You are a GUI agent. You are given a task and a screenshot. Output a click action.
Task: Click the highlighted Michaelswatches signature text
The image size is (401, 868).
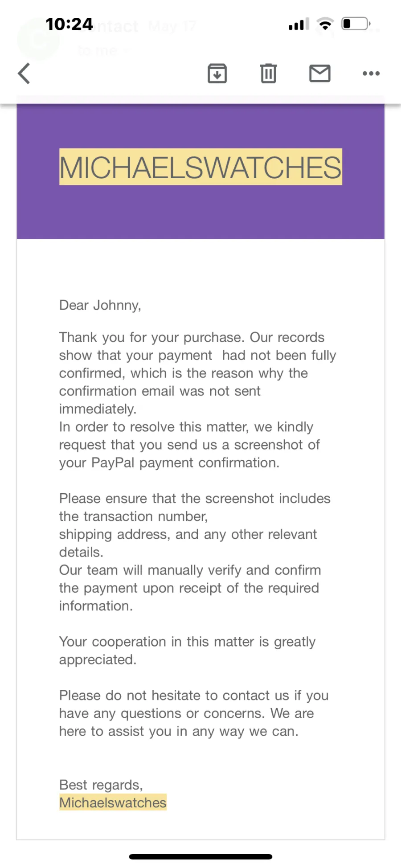coord(113,802)
